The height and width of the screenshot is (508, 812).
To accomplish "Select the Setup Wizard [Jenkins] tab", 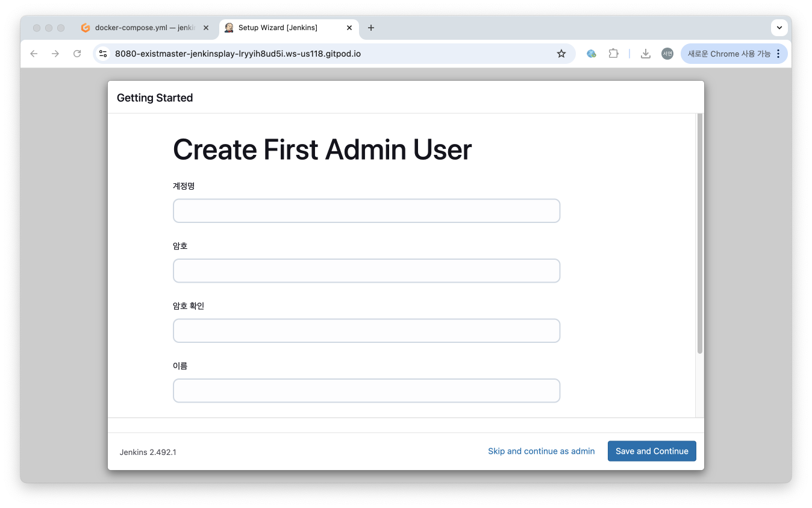I will pyautogui.click(x=289, y=28).
